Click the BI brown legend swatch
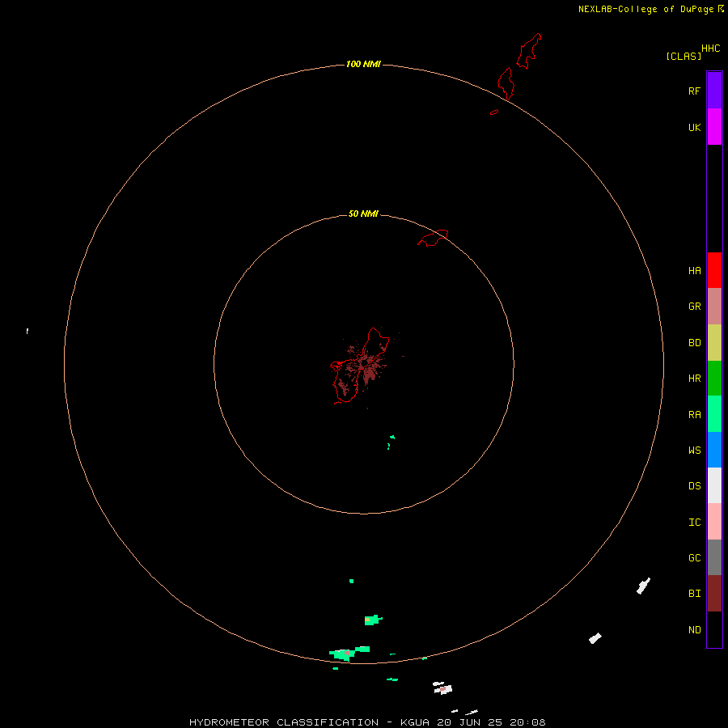Image resolution: width=728 pixels, height=728 pixels. click(x=714, y=594)
